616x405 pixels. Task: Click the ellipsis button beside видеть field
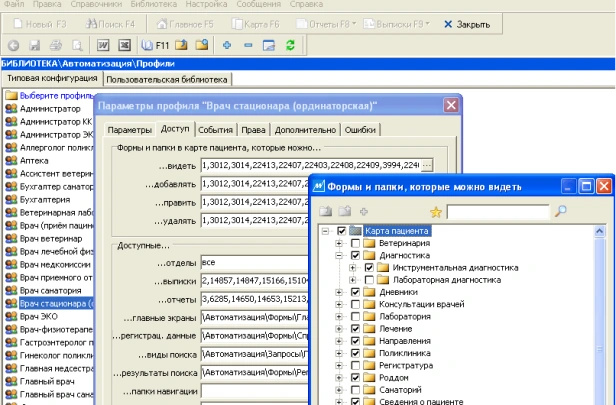coord(427,165)
